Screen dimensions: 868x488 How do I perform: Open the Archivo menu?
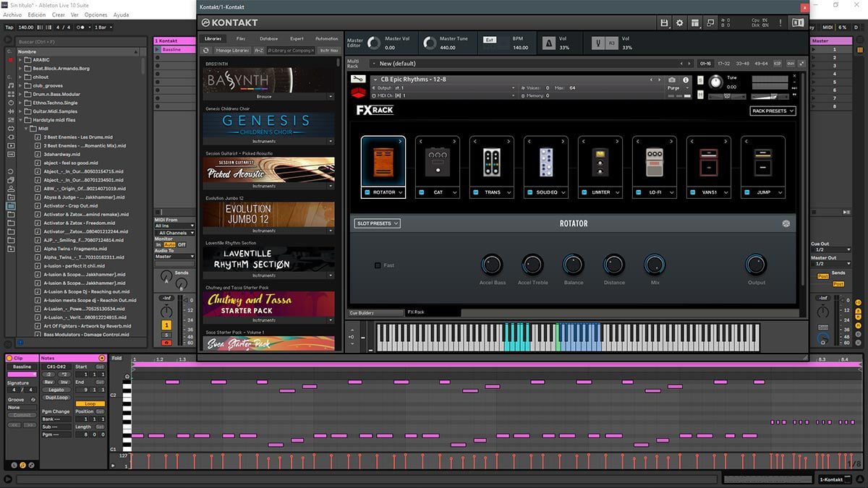point(13,14)
